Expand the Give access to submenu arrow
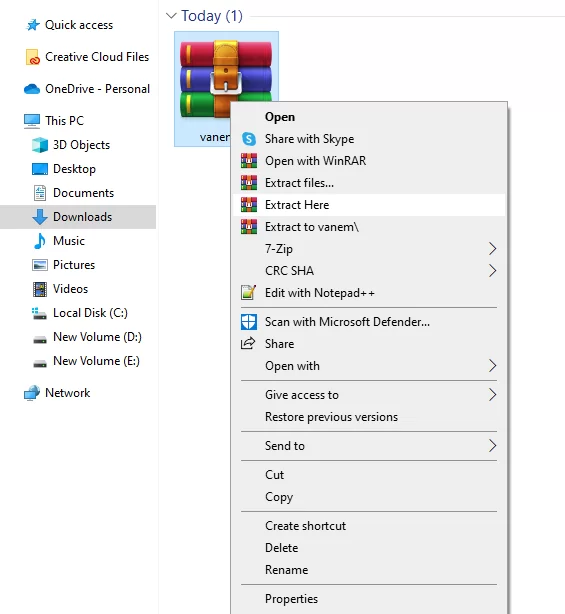Screen dimensions: 565x614 [493, 395]
